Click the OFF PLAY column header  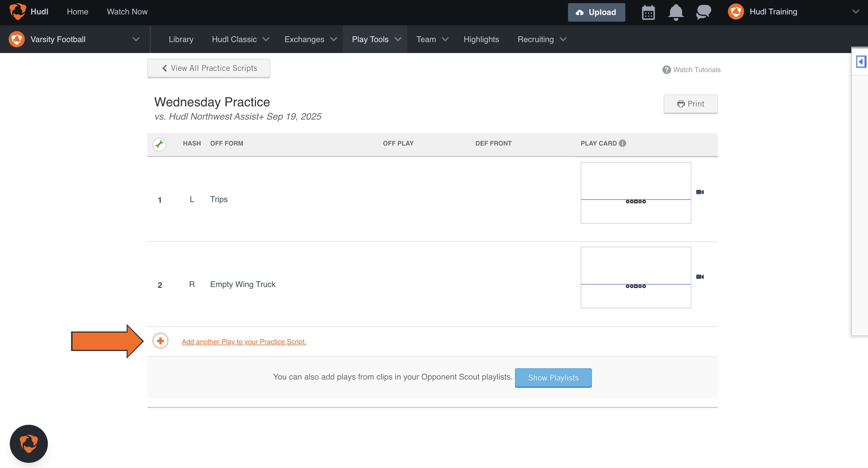click(x=398, y=143)
